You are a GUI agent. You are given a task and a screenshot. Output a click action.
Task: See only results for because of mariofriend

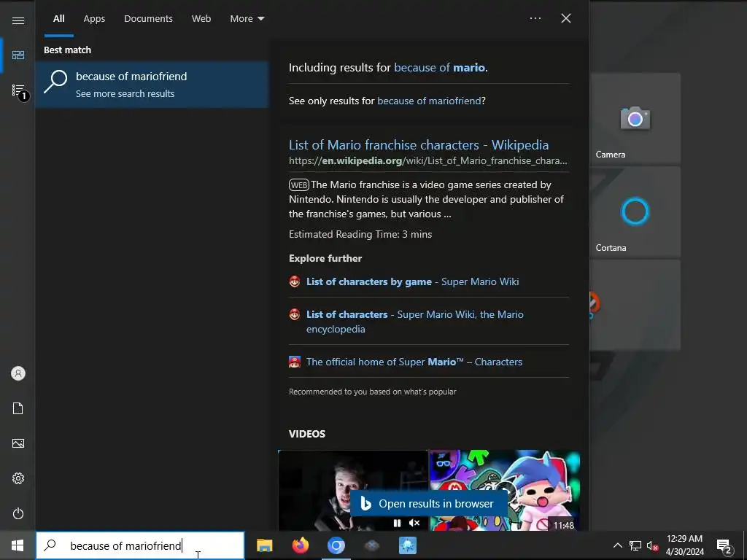(429, 101)
